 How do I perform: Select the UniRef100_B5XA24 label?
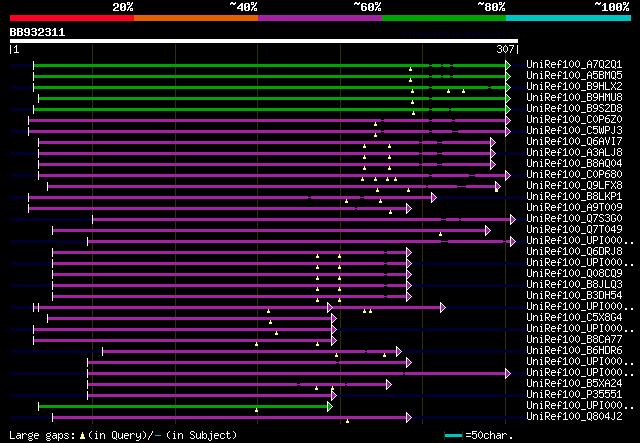coord(574,384)
